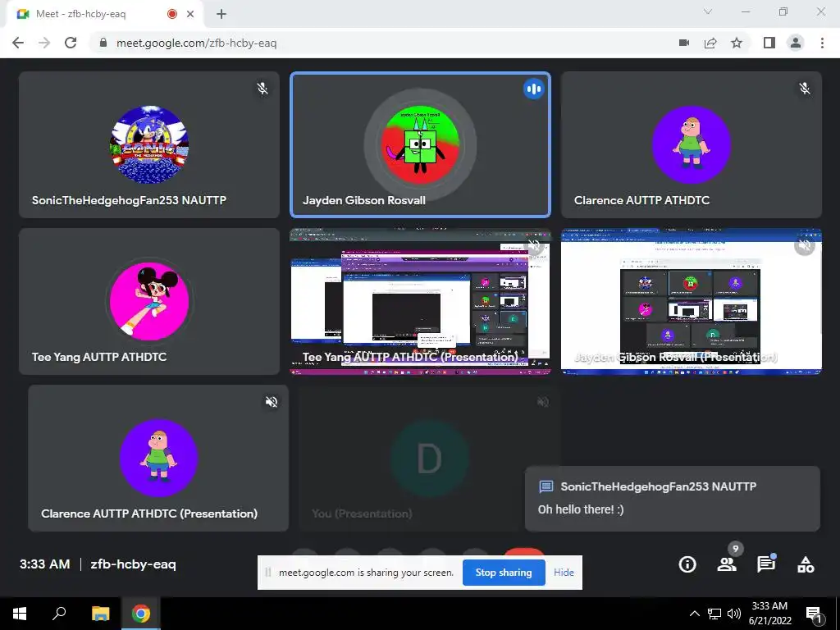Open a new Chrome tab
840x630 pixels.
[221, 14]
